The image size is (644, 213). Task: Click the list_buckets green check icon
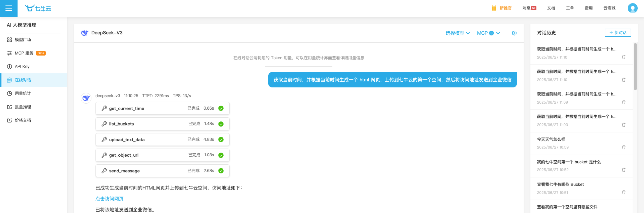coord(221,124)
